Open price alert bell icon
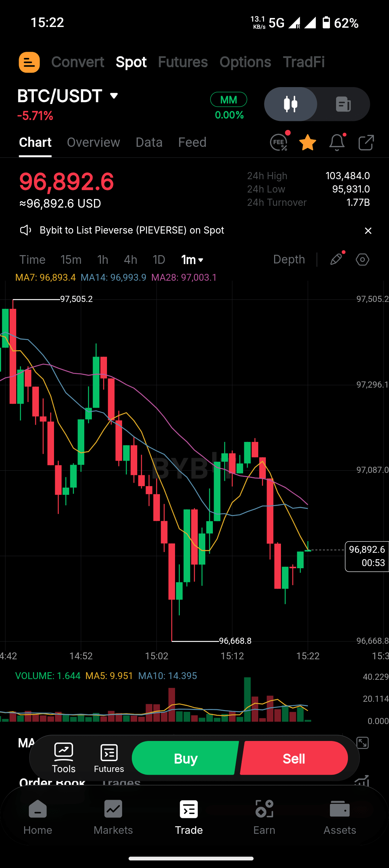This screenshot has height=868, width=389. tap(337, 143)
